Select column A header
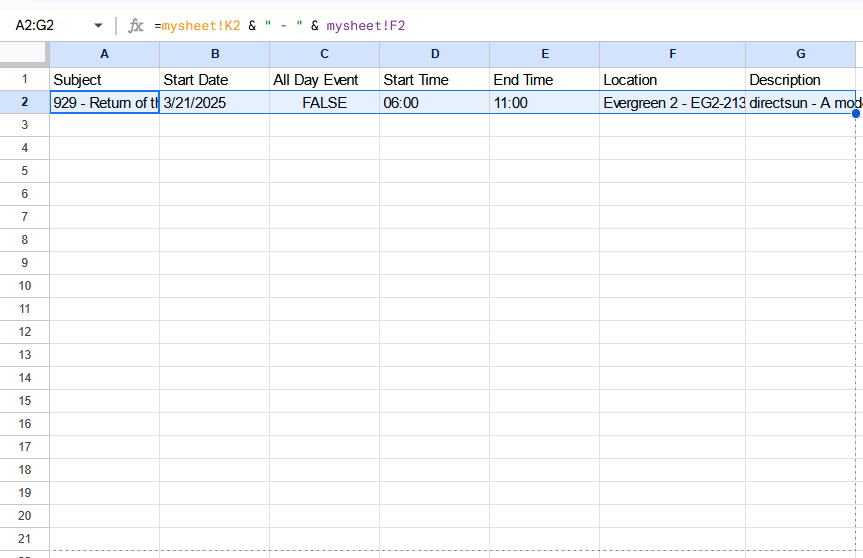 click(105, 54)
